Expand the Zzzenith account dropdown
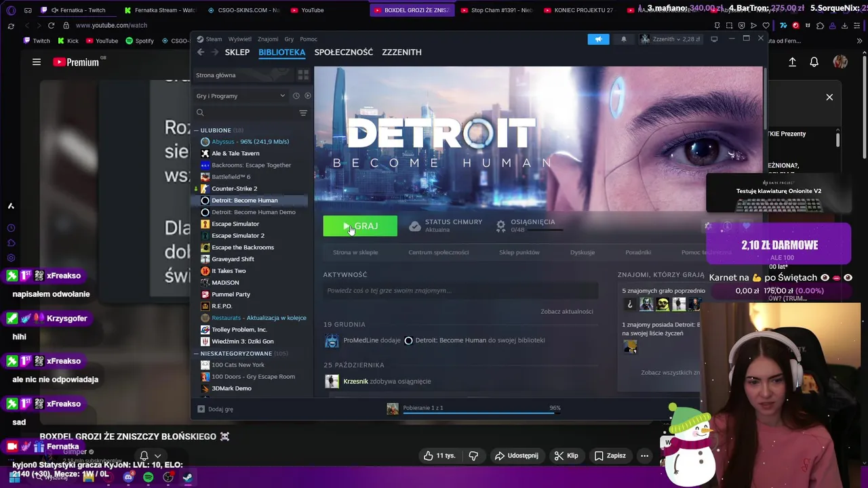This screenshot has height=488, width=868. [671, 39]
